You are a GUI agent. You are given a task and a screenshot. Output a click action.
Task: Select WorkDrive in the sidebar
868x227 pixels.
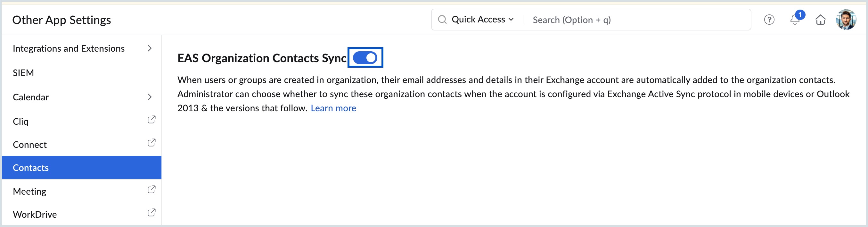[x=35, y=214]
